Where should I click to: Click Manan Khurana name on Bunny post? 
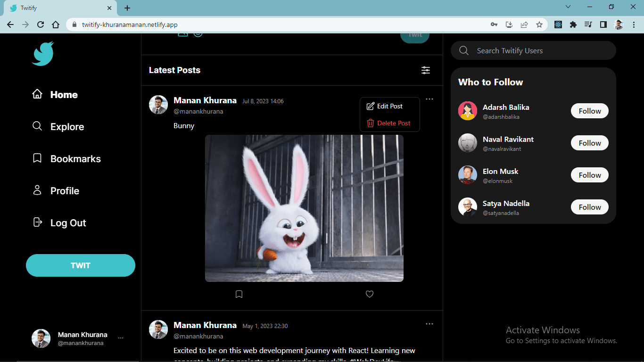tap(205, 100)
